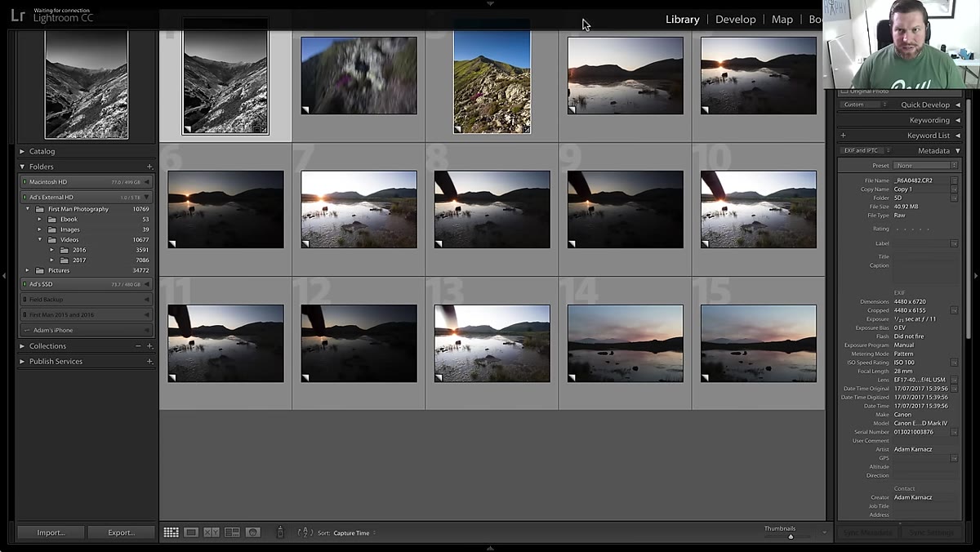The image size is (980, 552).
Task: Hide the top module bar via arrow
Action: [x=490, y=4]
